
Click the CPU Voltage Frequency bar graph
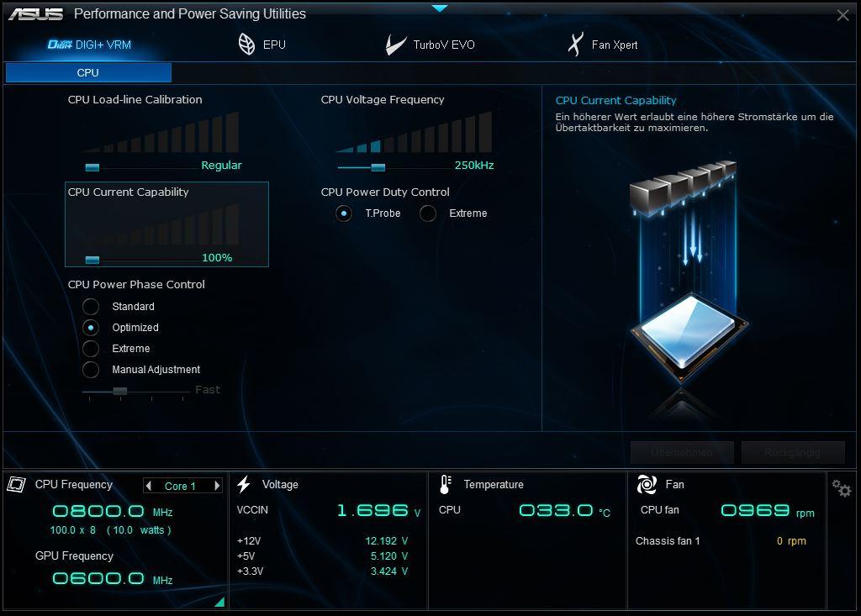point(414,132)
